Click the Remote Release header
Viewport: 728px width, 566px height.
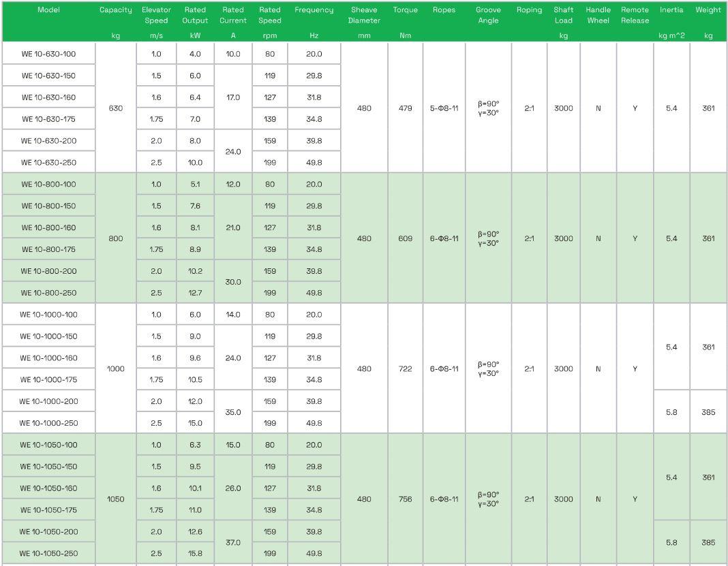(x=635, y=15)
